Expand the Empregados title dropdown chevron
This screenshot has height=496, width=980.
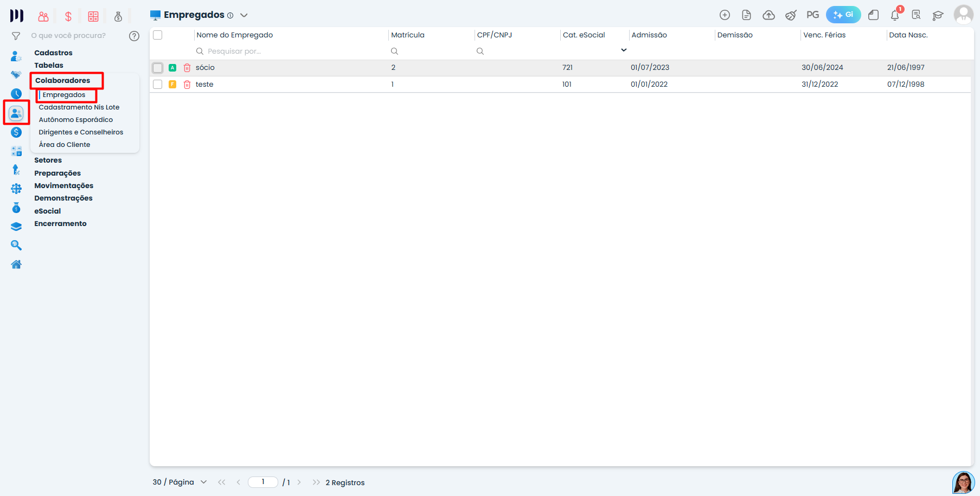tap(244, 15)
